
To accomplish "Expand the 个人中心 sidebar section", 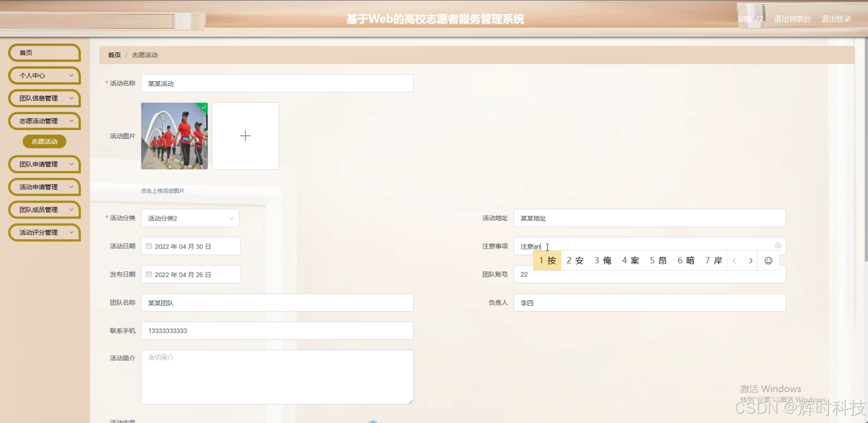I will pos(44,75).
